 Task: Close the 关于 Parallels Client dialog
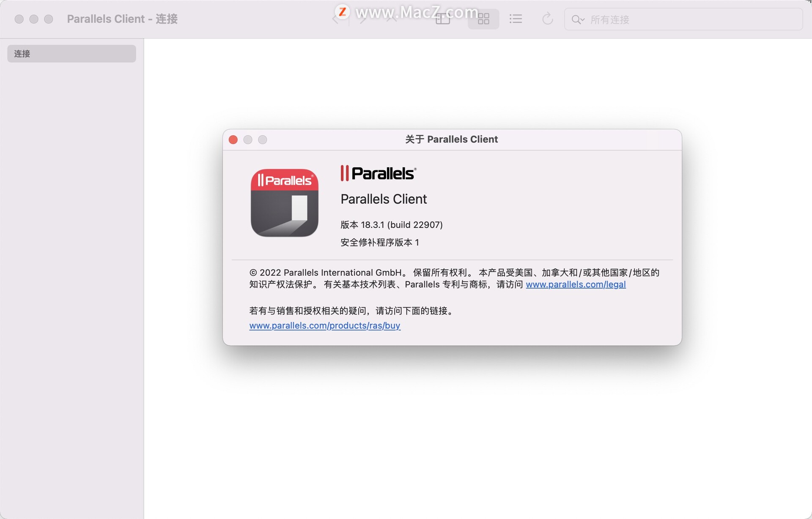(233, 139)
